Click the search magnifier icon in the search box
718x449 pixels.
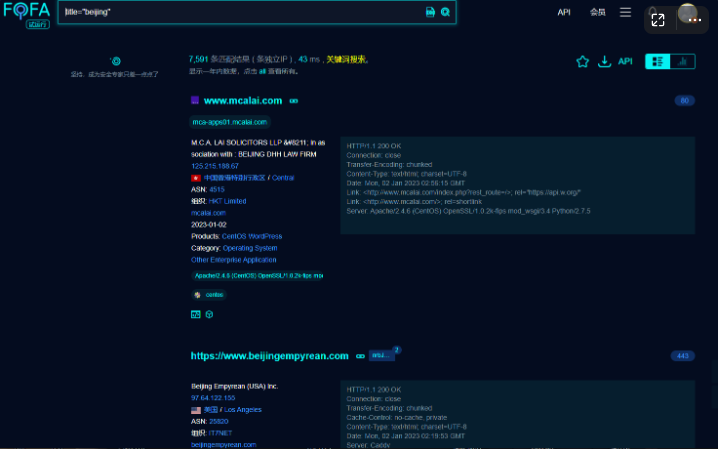tap(445, 12)
